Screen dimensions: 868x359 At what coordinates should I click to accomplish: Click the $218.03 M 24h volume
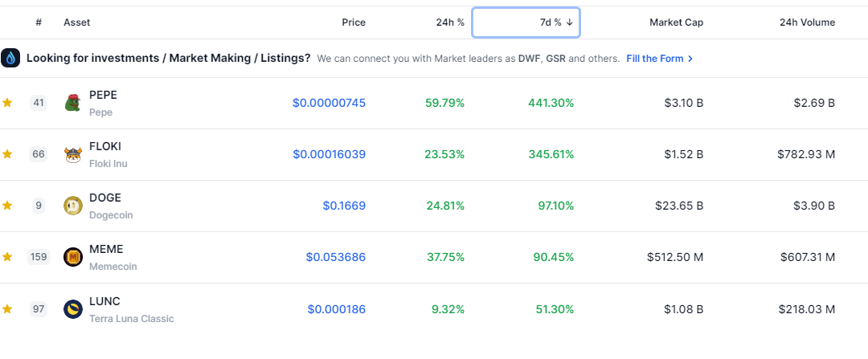[807, 309]
